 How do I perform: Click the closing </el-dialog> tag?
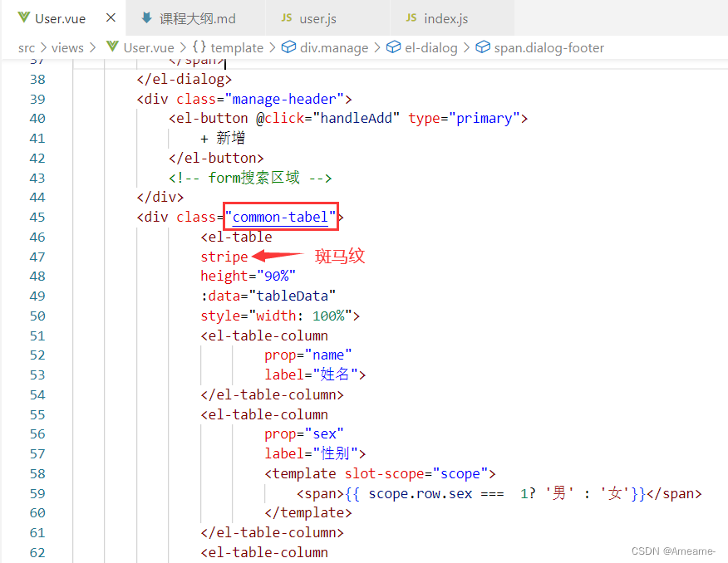[184, 80]
